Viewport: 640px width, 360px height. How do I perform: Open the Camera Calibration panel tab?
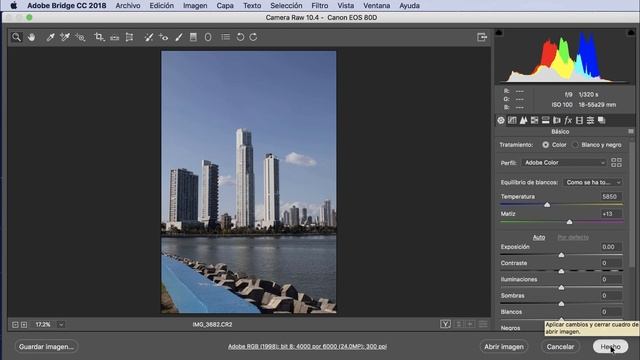[x=579, y=120]
